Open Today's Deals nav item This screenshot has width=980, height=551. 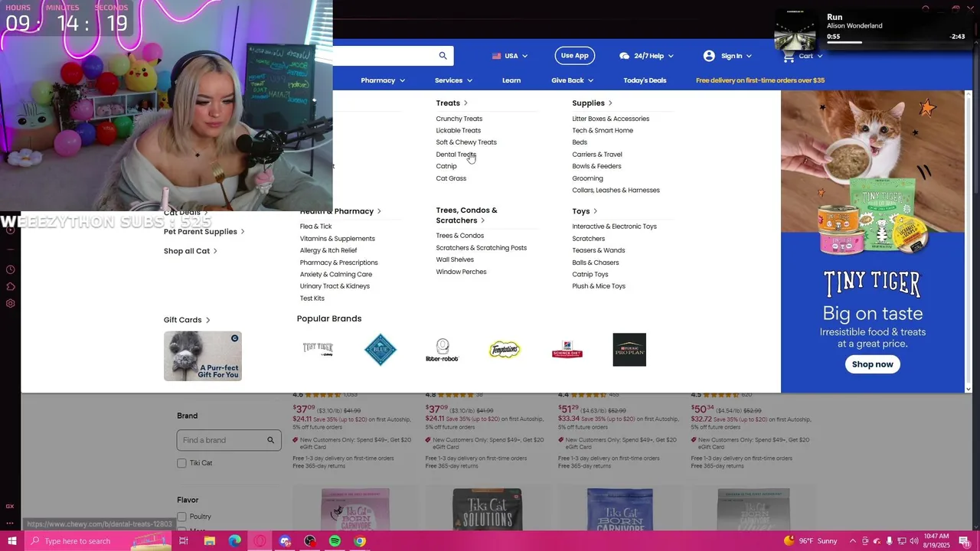pos(645,80)
